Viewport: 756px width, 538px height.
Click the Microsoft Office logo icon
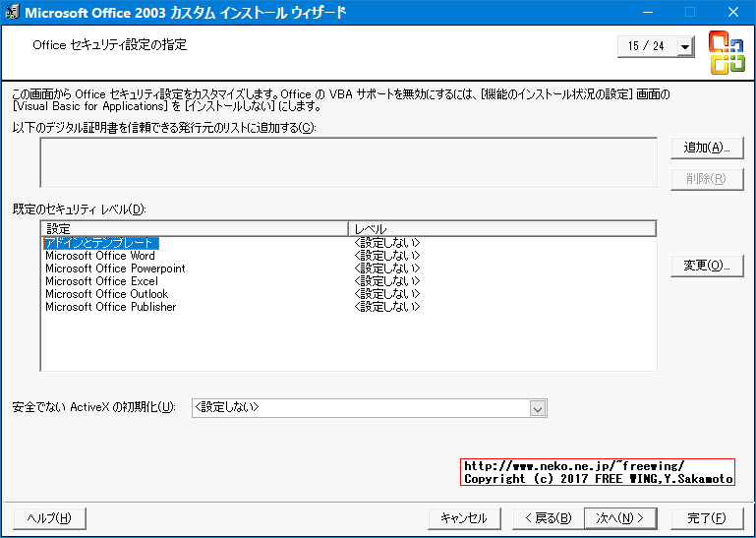tap(727, 52)
